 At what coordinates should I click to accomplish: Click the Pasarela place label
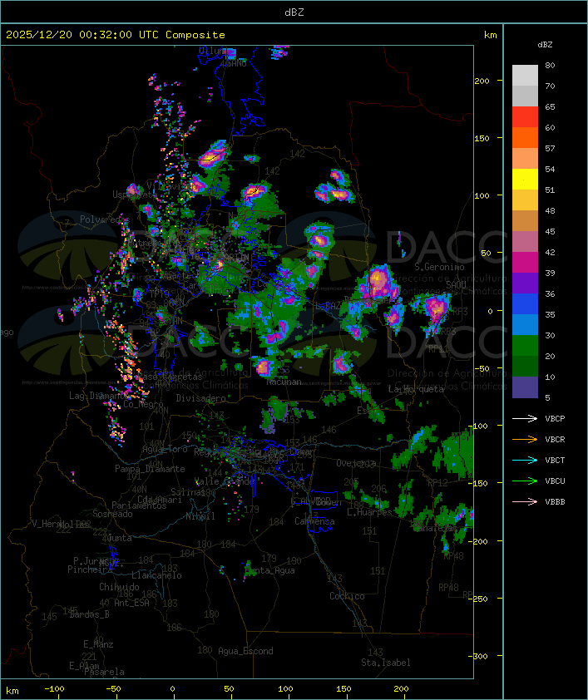click(104, 672)
